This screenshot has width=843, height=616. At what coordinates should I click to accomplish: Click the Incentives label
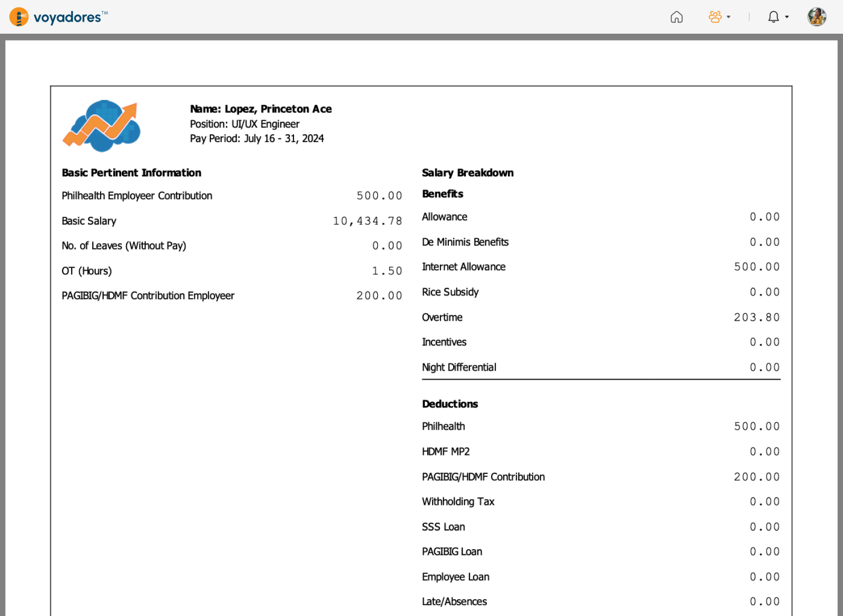tap(444, 342)
